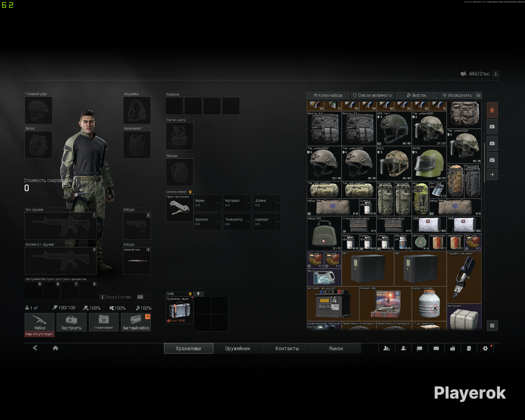Click the Головной убор headwear slot
Viewport: 525px width, 420px height.
pyautogui.click(x=38, y=110)
